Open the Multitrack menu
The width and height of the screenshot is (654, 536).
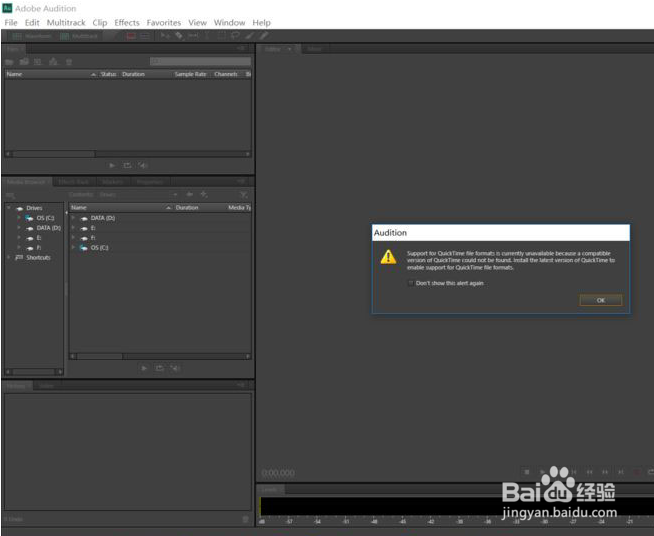coord(66,23)
